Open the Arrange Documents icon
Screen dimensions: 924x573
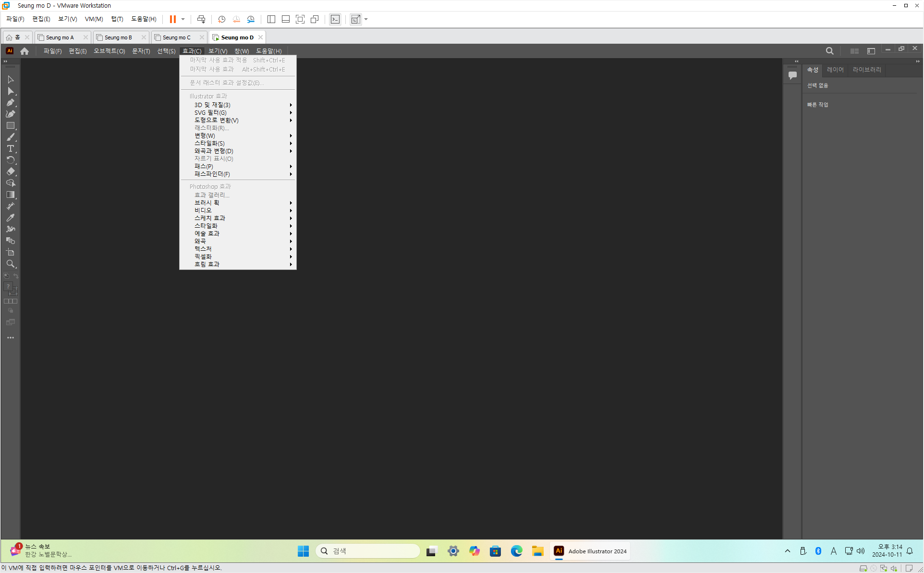click(854, 51)
